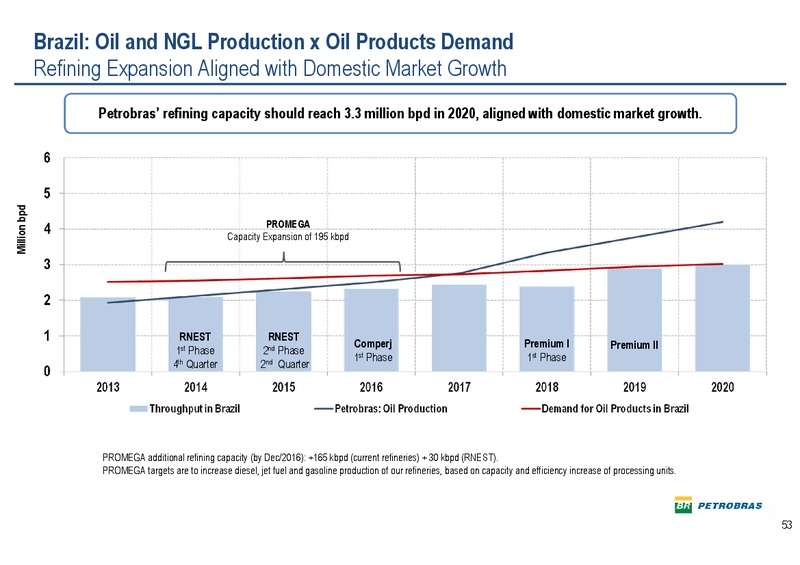
Task: Click the 2016 x-axis label
Action: pyautogui.click(x=371, y=387)
